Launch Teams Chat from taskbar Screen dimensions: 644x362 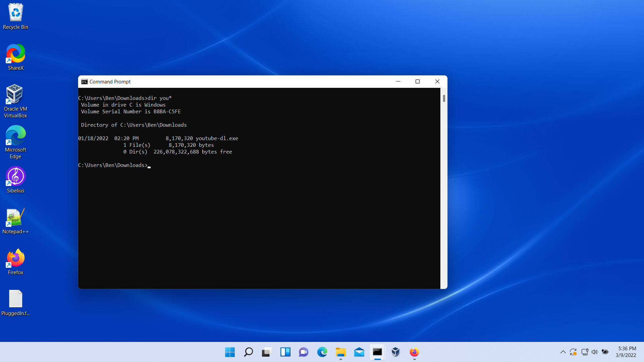tap(304, 352)
